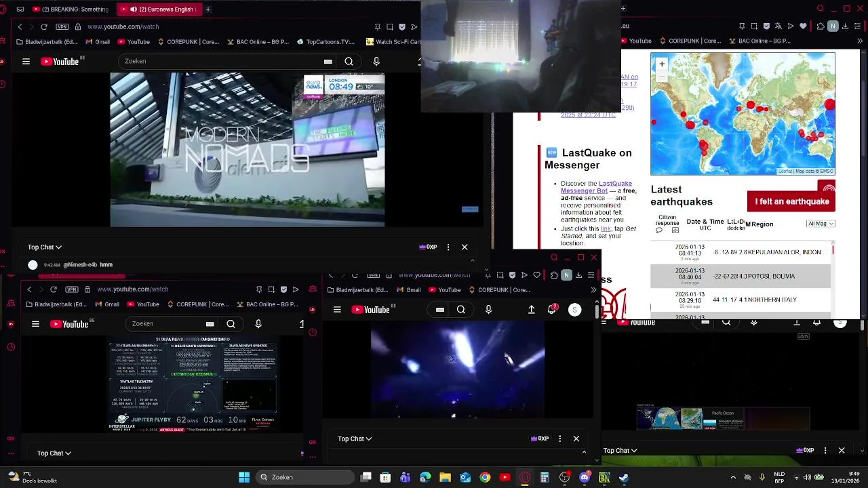The image size is (868, 488).
Task: Open downloads in the bottom-middle browser toolbar
Action: 578,275
